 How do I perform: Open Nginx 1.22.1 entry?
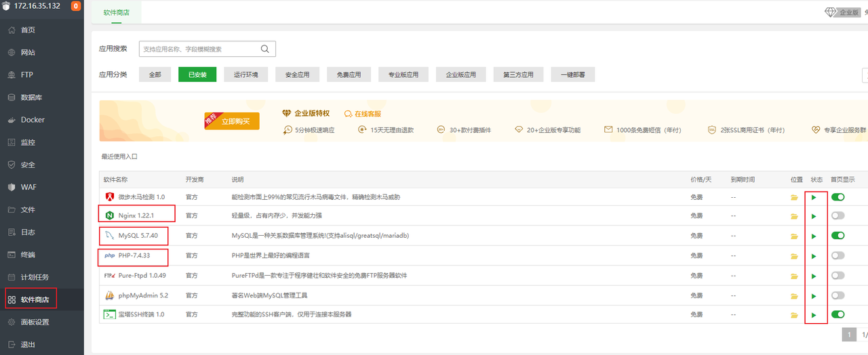click(136, 215)
